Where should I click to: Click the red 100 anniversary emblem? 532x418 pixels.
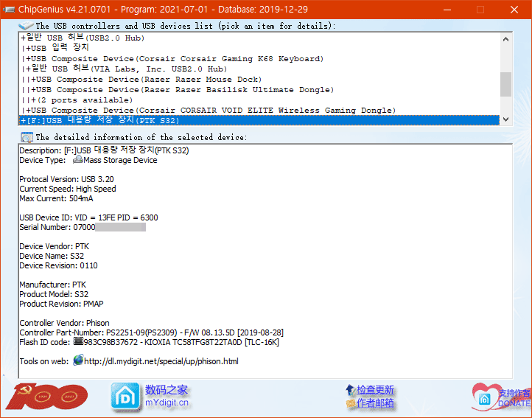click(x=46, y=397)
